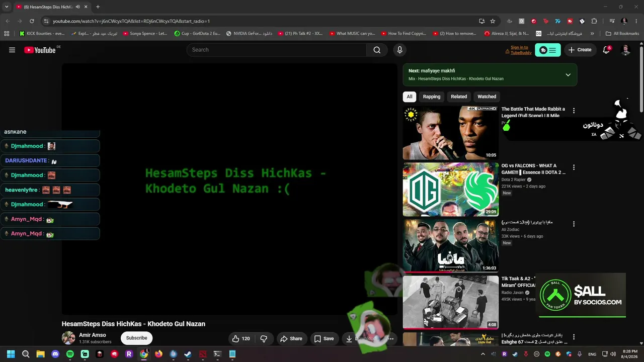
Task: Open the YouTube guide hamburger menu
Action: [12, 50]
